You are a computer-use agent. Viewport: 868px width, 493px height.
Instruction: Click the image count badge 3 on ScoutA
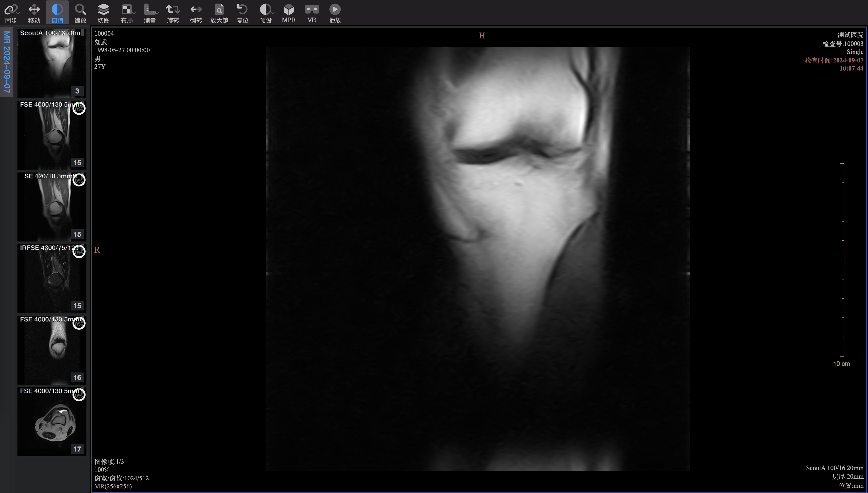(x=77, y=91)
